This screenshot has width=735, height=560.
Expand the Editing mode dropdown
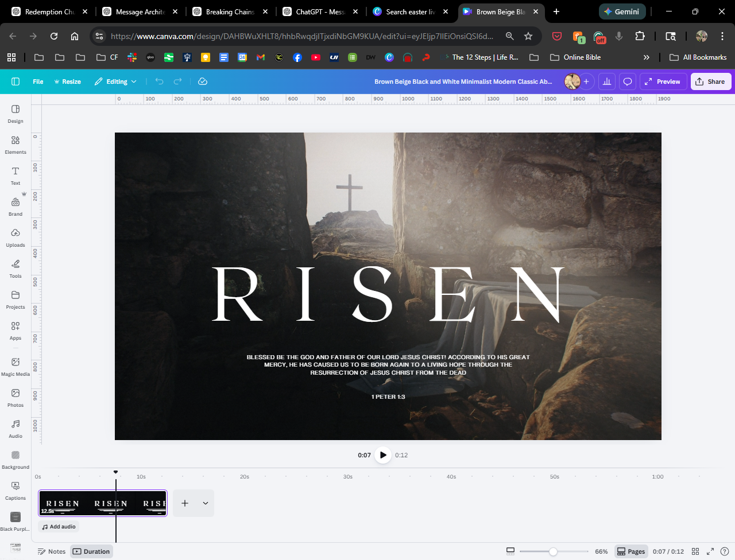[x=116, y=81]
